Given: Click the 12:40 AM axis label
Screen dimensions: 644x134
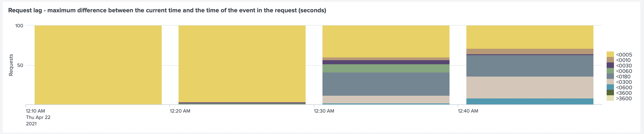Looking at the screenshot, I should tap(468, 111).
